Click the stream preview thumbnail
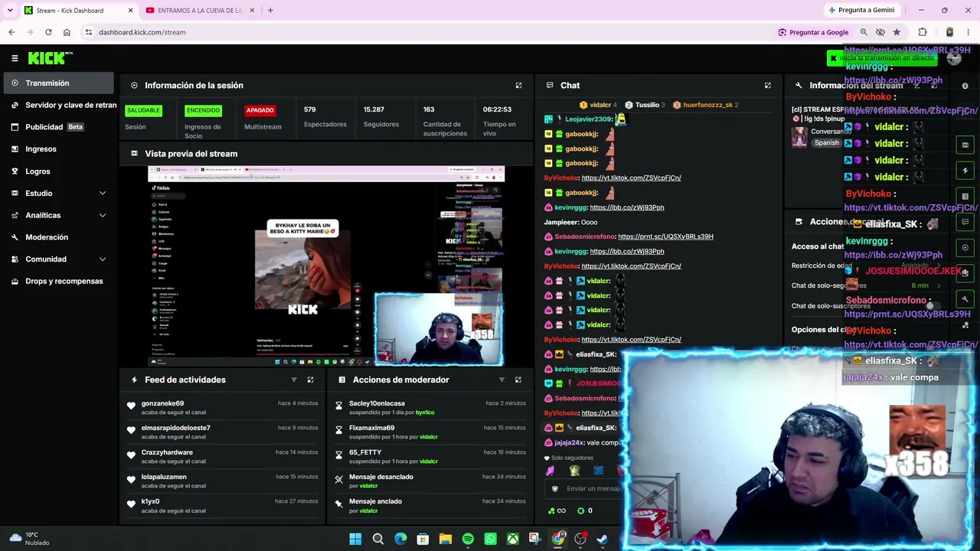The width and height of the screenshot is (980, 551). [326, 266]
